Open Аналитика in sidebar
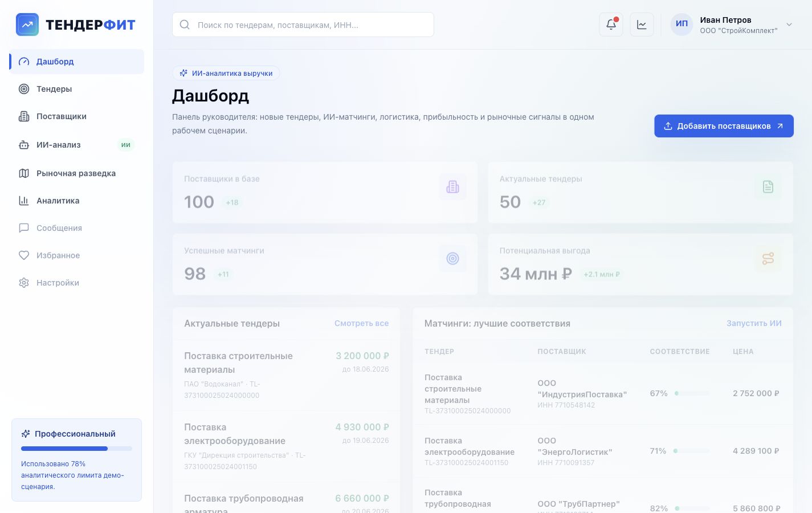 [77, 201]
